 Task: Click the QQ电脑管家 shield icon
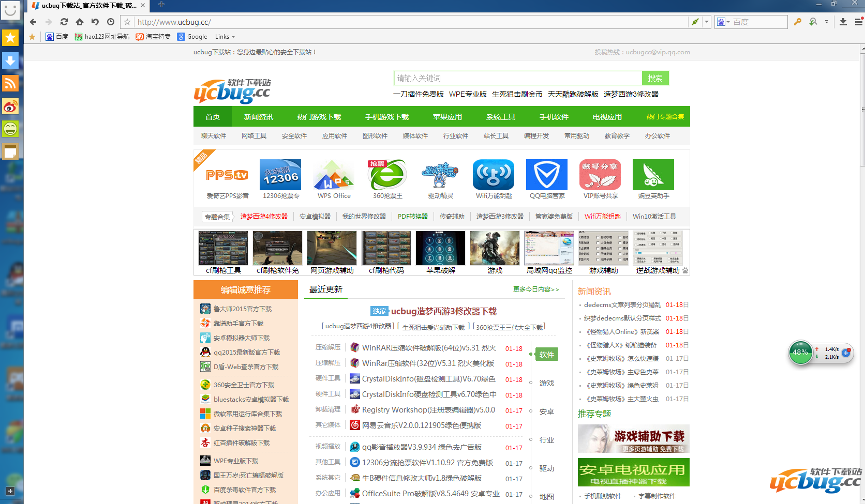(x=546, y=175)
